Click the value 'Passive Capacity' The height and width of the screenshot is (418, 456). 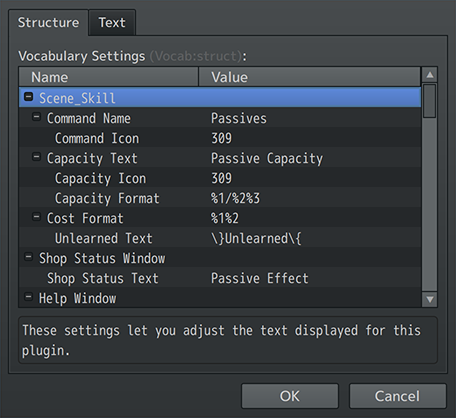(267, 158)
